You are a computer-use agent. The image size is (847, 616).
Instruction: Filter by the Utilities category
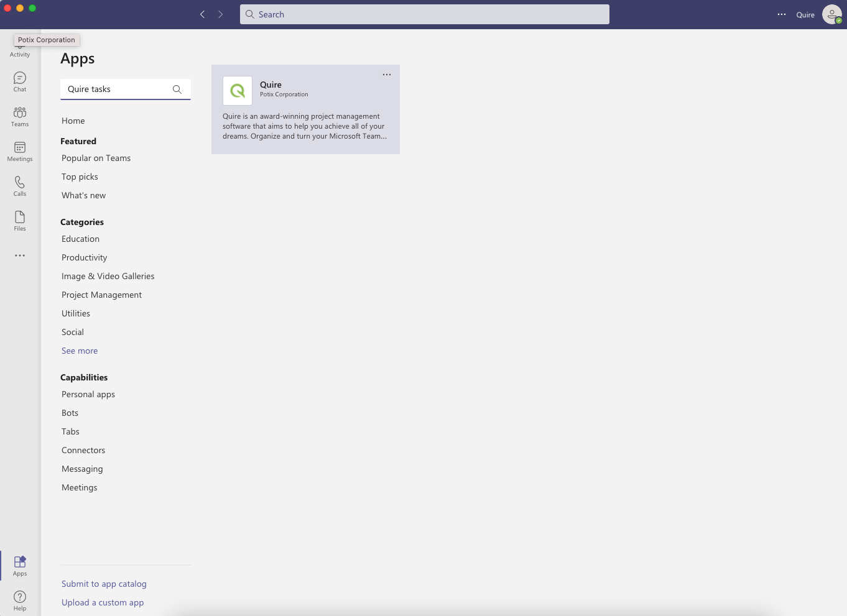pyautogui.click(x=76, y=314)
